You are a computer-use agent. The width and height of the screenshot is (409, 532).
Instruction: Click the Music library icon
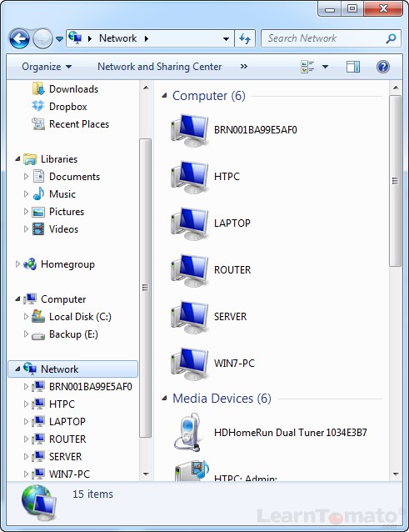tap(38, 193)
